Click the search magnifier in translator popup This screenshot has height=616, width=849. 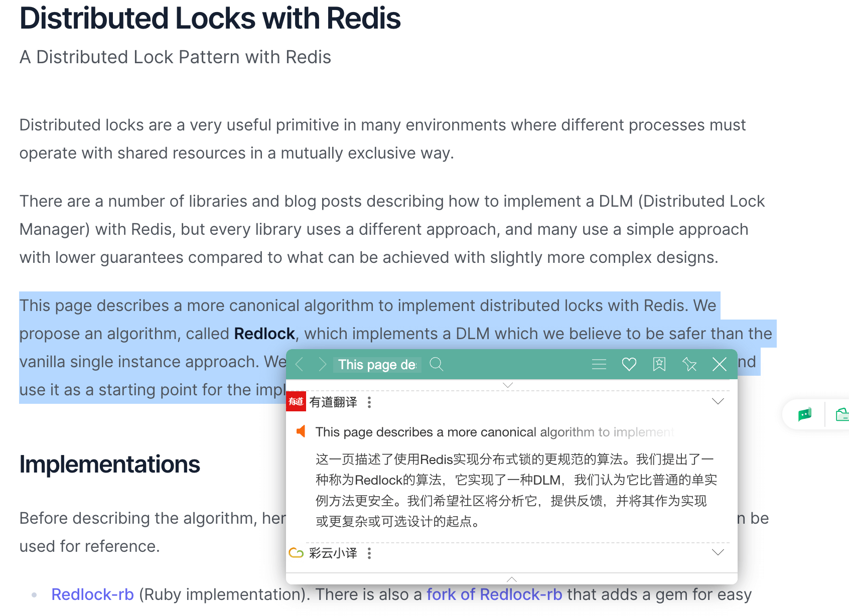[x=437, y=364]
